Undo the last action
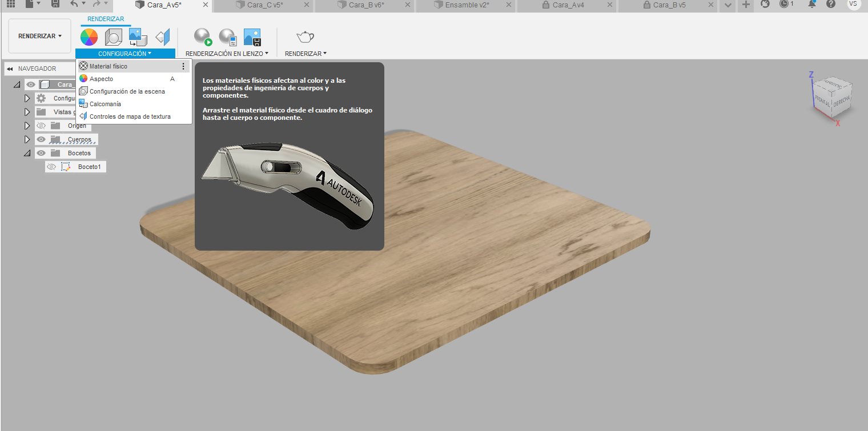868x431 pixels. point(74,4)
